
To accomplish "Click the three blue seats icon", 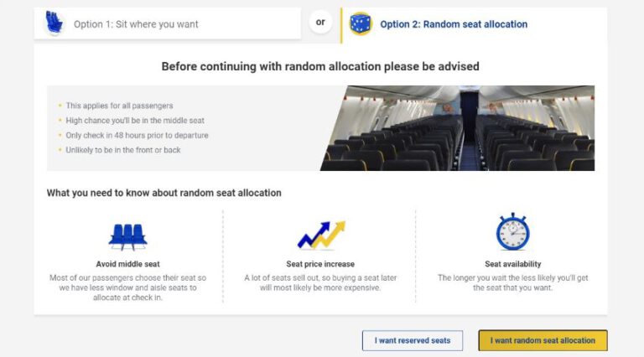I will point(127,237).
